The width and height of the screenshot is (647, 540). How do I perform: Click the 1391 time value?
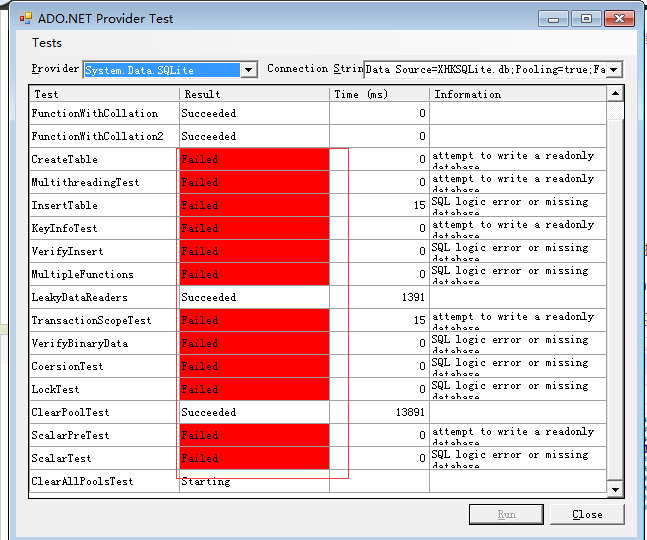(x=413, y=297)
